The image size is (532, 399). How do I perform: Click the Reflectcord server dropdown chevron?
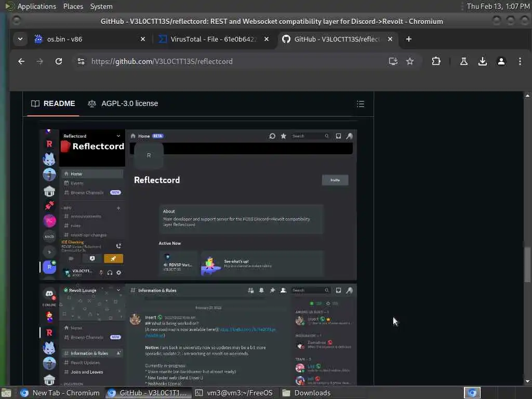click(118, 136)
